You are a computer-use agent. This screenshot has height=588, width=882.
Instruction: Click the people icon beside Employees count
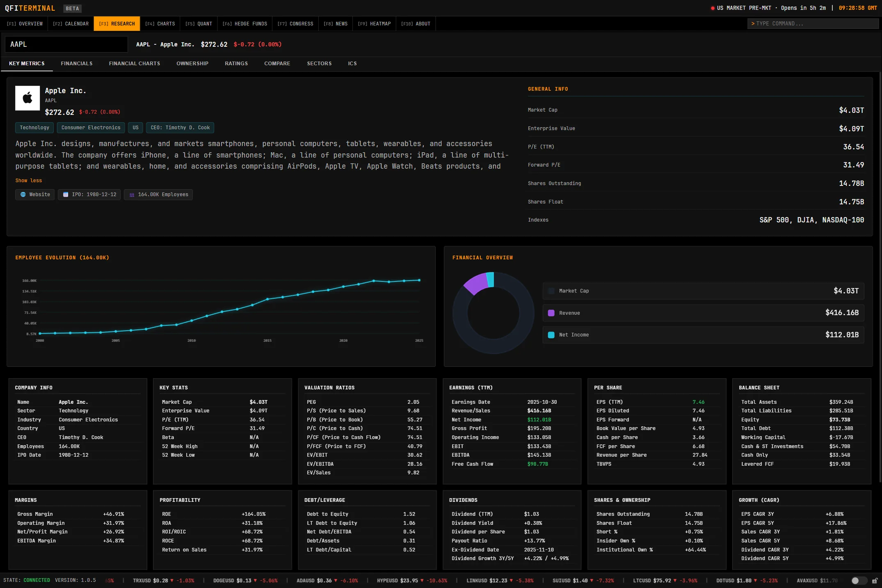[132, 195]
